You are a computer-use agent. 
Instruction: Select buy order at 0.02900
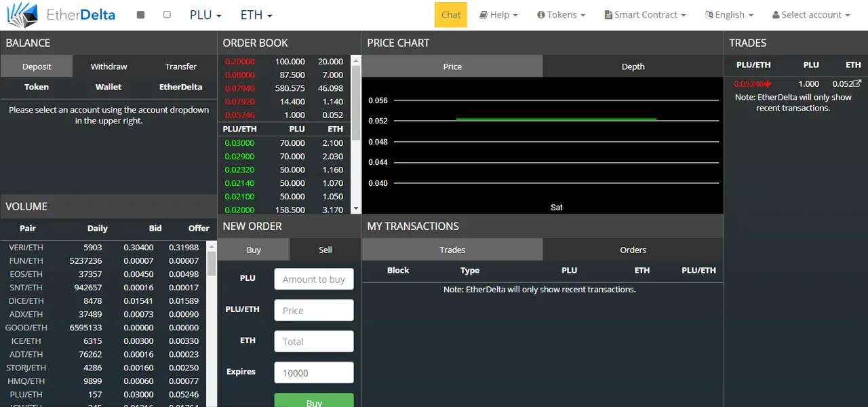[x=284, y=156]
